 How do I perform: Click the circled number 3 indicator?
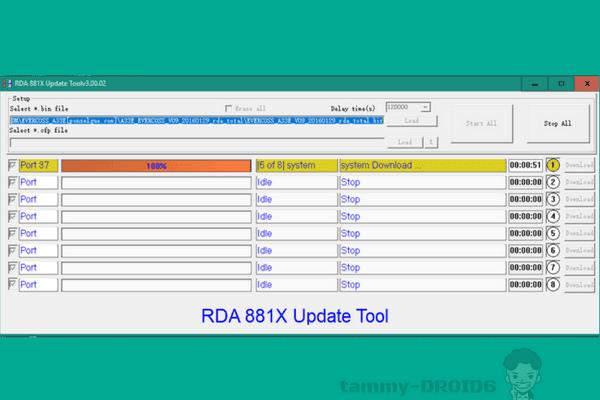click(553, 199)
